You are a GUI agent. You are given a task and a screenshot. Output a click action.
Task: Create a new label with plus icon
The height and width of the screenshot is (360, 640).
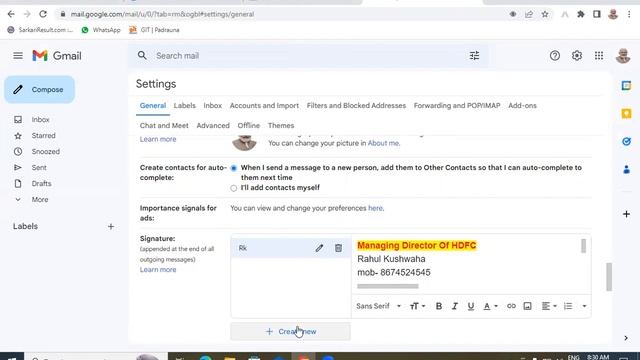[x=111, y=227]
